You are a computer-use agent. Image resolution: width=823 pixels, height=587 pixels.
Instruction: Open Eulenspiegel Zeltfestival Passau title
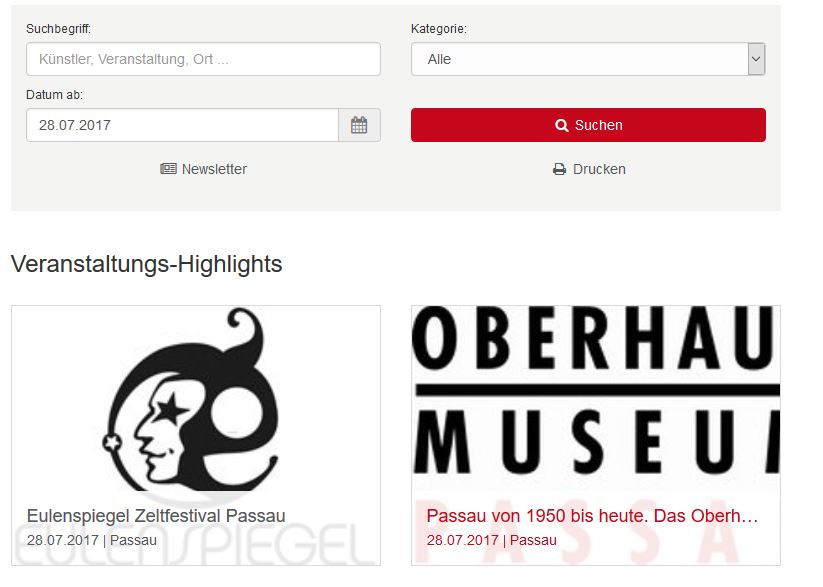[x=156, y=516]
